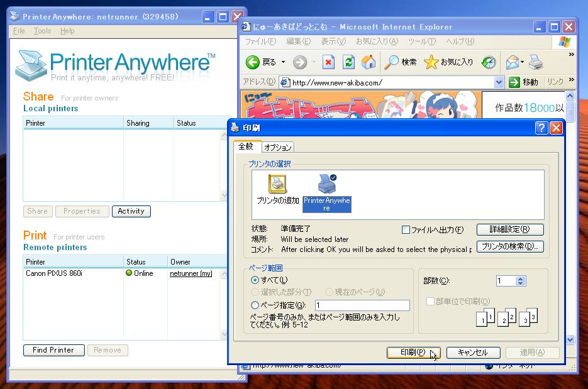Click the green Go arrow icon
This screenshot has width=588, height=389.
pyautogui.click(x=514, y=82)
